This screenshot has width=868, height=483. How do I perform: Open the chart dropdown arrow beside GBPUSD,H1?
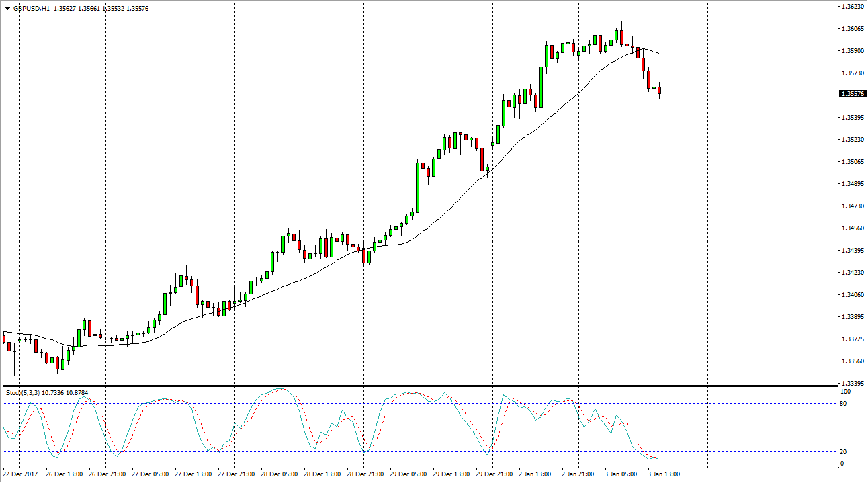tap(7, 9)
